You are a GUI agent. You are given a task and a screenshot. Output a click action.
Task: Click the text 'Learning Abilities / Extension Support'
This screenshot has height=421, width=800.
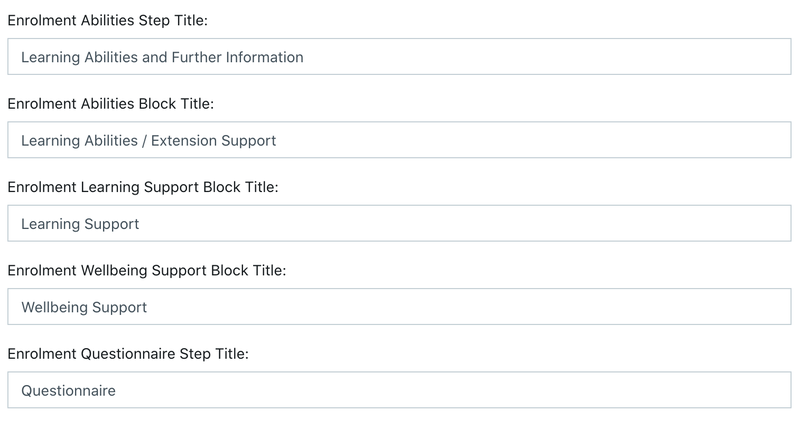point(148,140)
